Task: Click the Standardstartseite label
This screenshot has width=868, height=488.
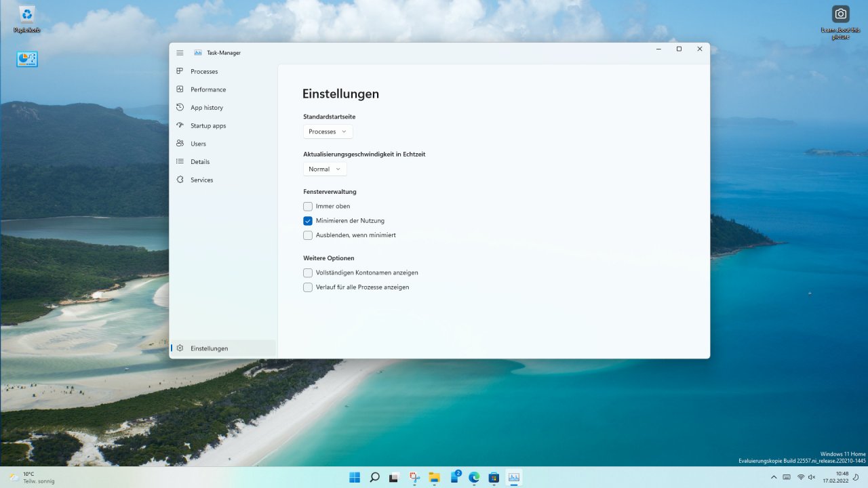Action: (330, 117)
